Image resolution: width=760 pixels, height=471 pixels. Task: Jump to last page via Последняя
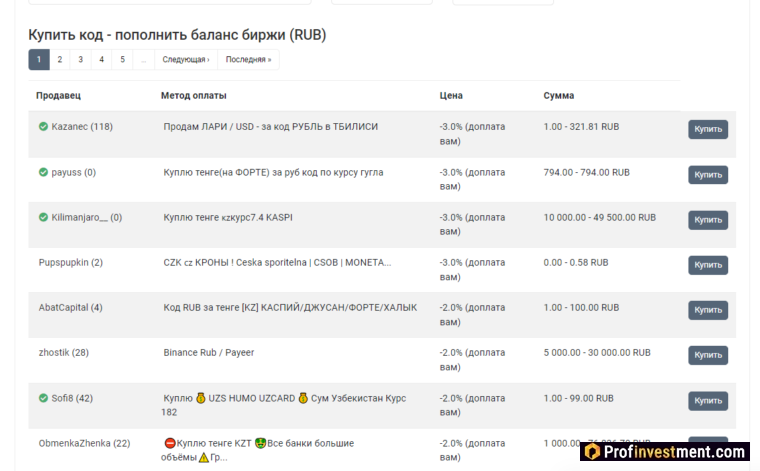(x=248, y=60)
